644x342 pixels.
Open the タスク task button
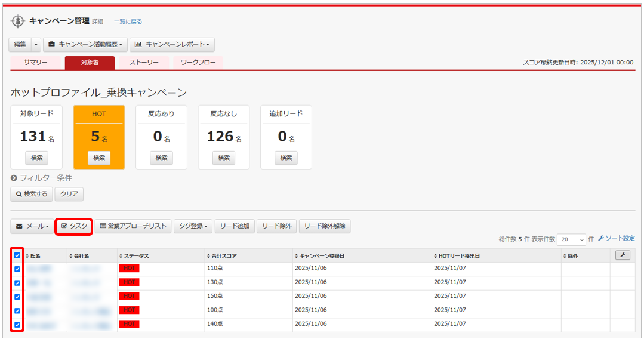[x=75, y=226]
